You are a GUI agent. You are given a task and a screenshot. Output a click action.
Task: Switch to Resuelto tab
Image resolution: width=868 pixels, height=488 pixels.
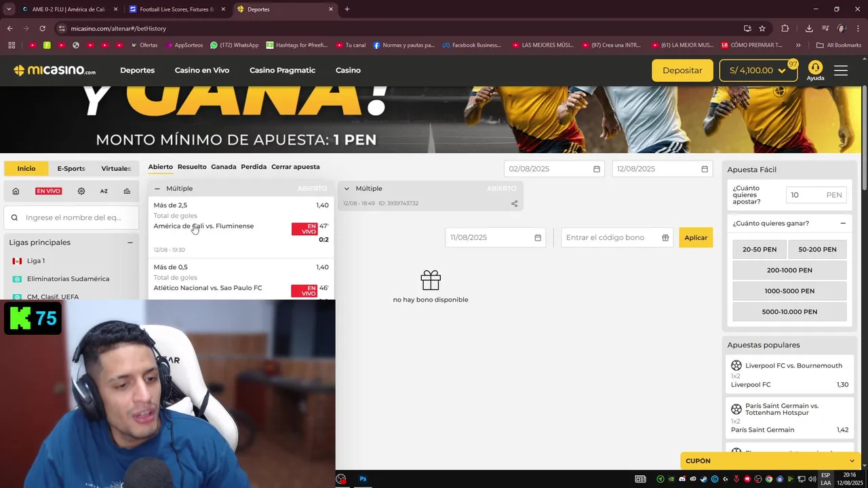(x=192, y=167)
